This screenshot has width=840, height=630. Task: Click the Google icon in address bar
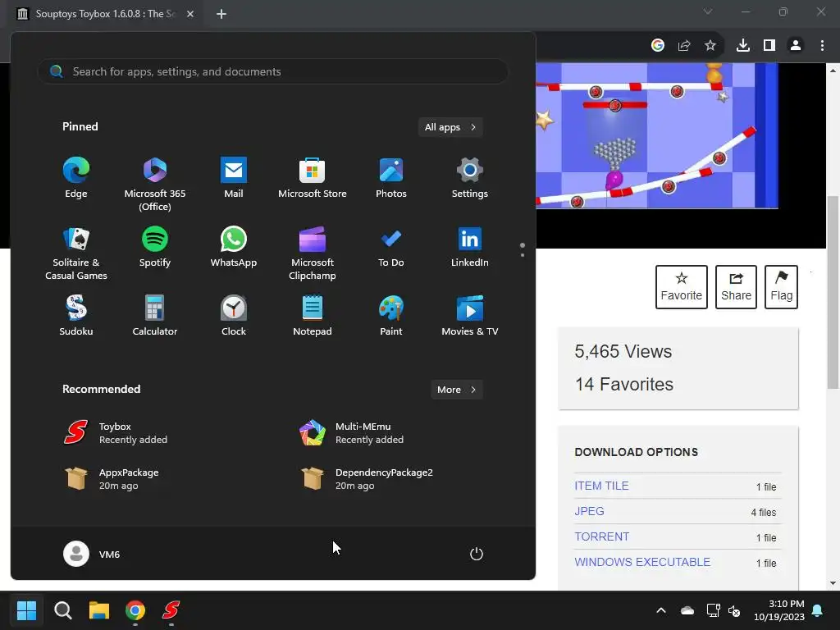pyautogui.click(x=658, y=46)
